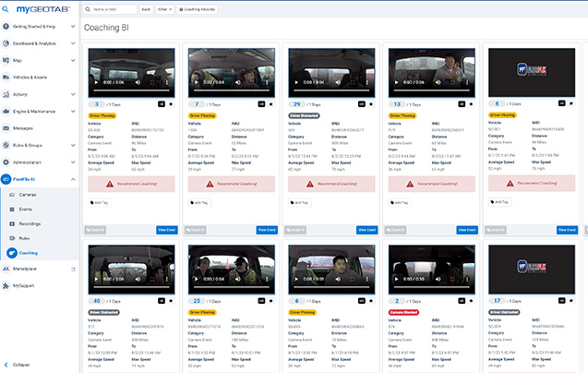
Task: Mute the video on the card scored 3
Action: (138, 82)
